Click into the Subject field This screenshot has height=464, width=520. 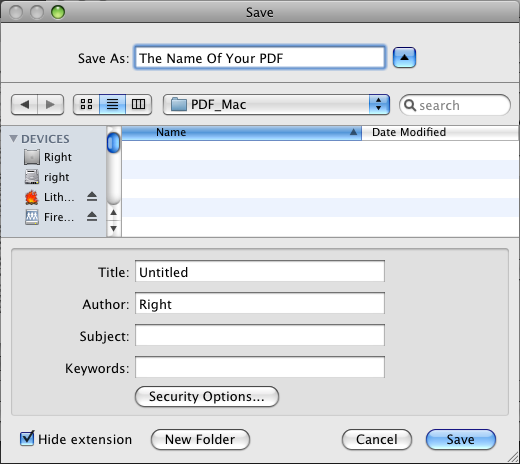pos(260,335)
